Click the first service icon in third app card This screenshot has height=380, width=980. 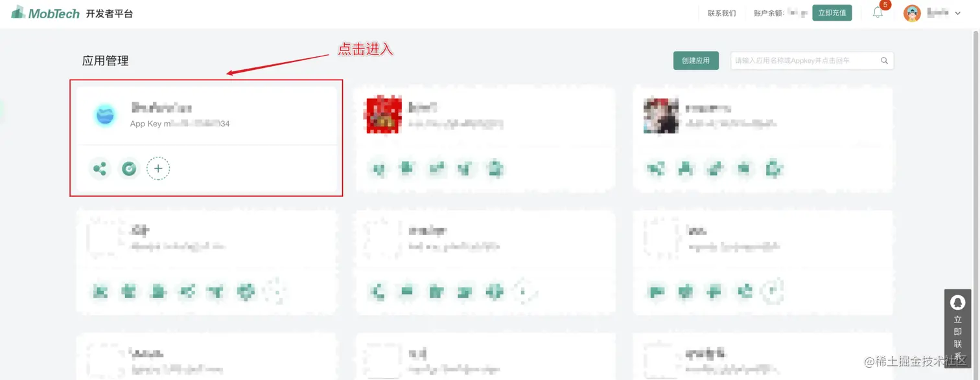click(x=656, y=169)
